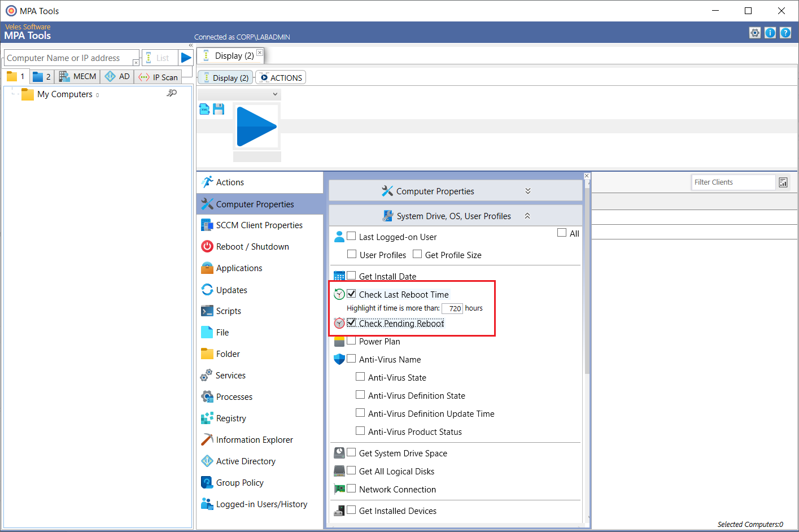
Task: Run the small blue play button beside List
Action: [186, 58]
